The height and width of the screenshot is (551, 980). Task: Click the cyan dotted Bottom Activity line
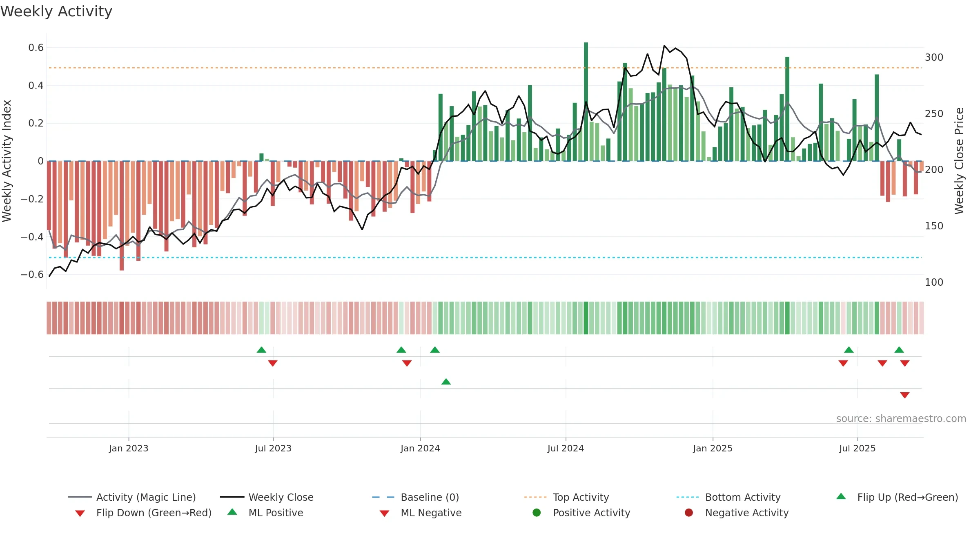click(x=485, y=258)
